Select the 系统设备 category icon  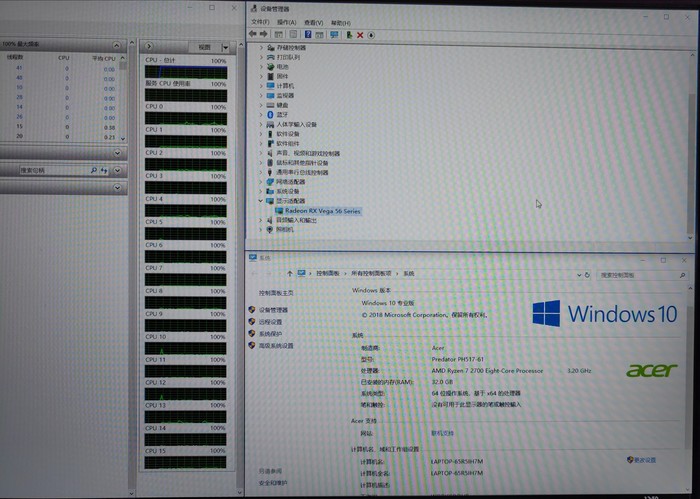[x=270, y=191]
